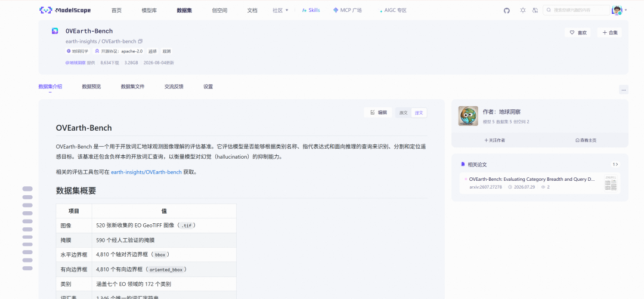Open the Skills nav item
Image resolution: width=644 pixels, height=299 pixels.
(311, 10)
